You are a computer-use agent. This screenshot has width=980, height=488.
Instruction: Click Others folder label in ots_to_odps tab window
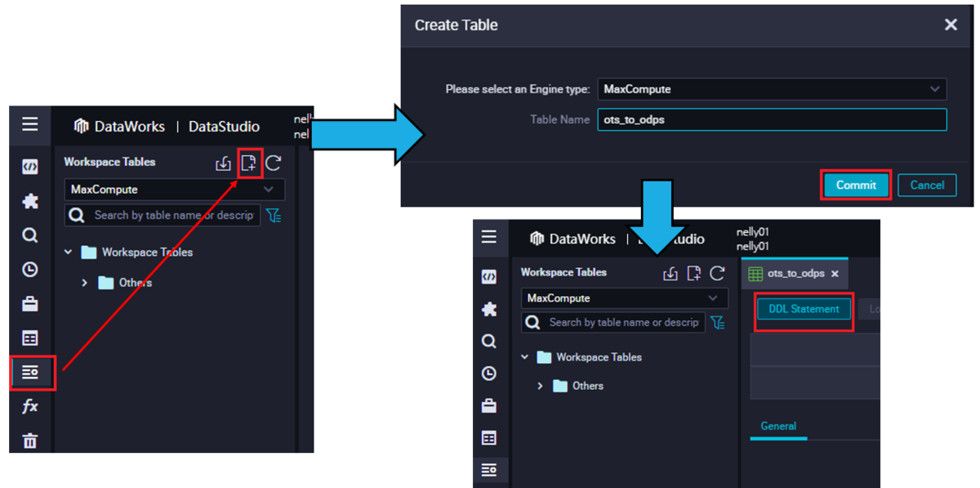pos(588,386)
